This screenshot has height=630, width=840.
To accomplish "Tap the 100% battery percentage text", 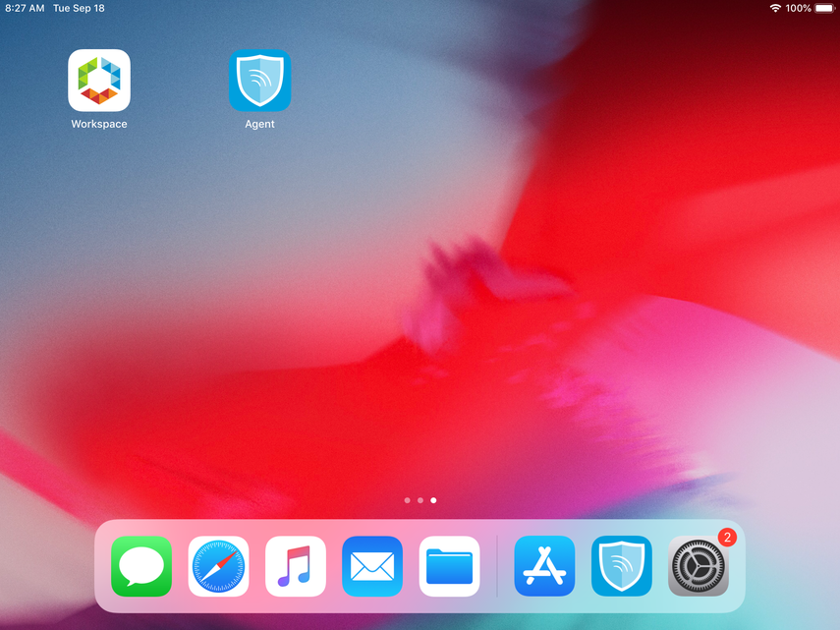I will point(798,8).
